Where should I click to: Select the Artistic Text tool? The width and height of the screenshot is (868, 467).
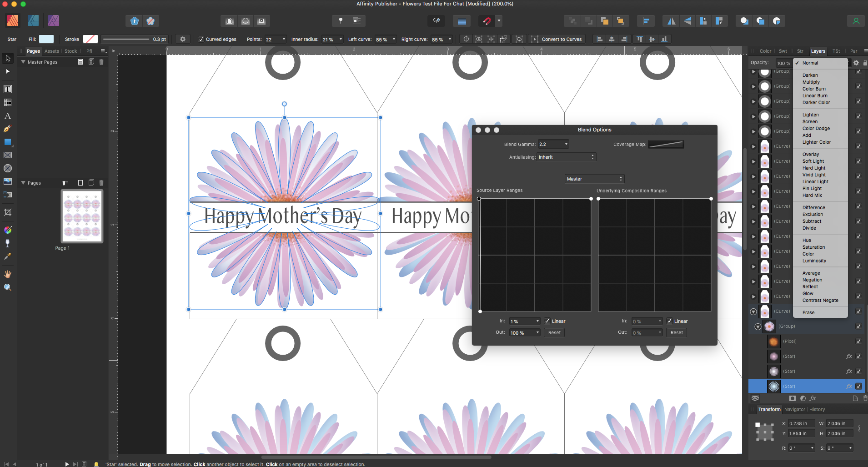click(8, 116)
